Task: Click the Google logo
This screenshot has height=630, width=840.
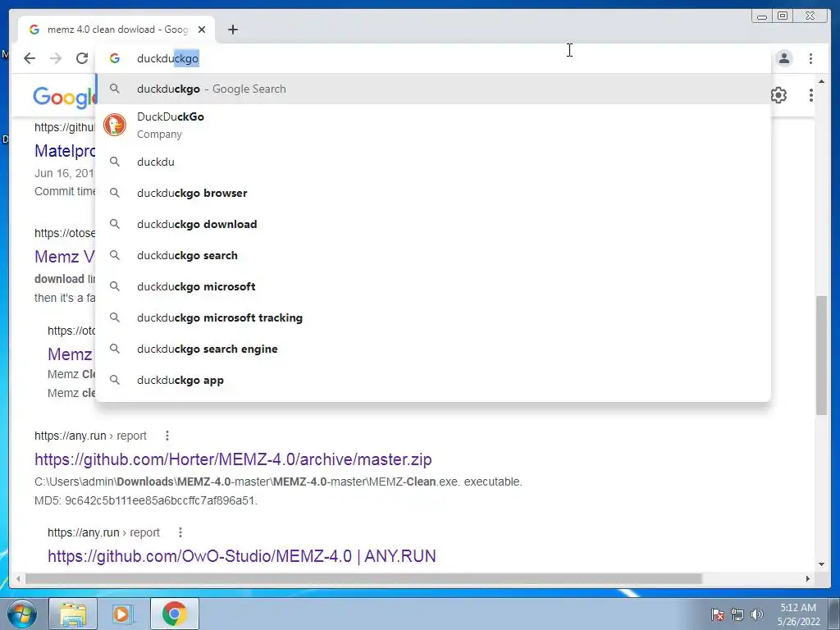Action: click(x=64, y=97)
